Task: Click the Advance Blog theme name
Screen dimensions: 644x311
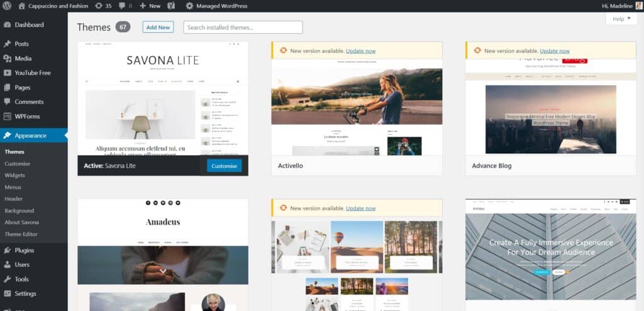Action: [x=492, y=166]
